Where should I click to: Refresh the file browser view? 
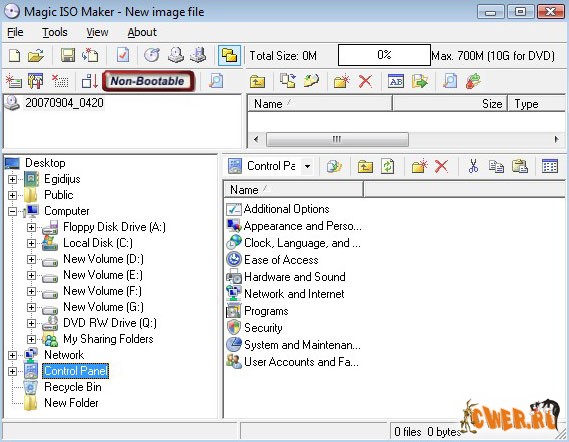388,167
